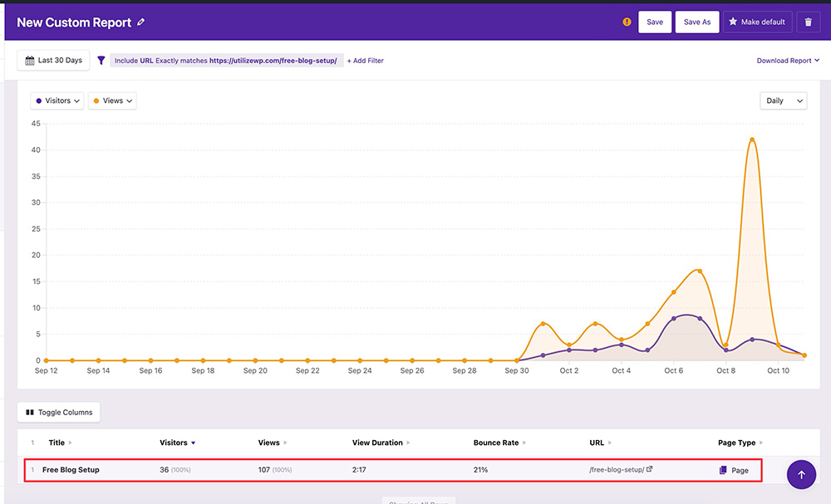Click the orange warning indicator icon
831x504 pixels.
[x=627, y=22]
